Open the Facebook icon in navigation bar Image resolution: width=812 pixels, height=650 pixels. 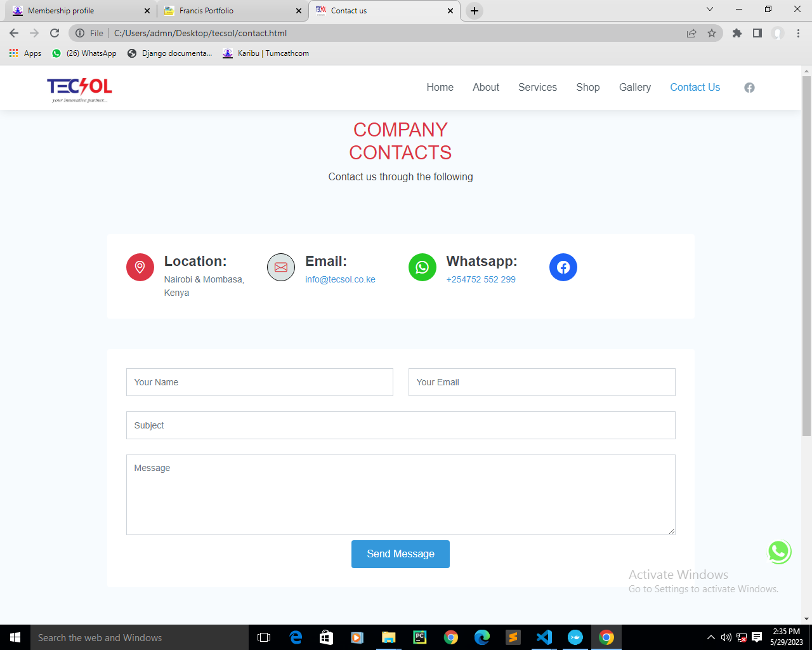[749, 88]
